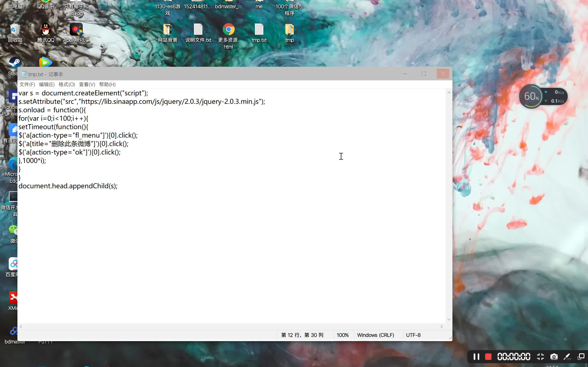Select the XMind desktop icon
This screenshot has width=588, height=367.
[13, 301]
